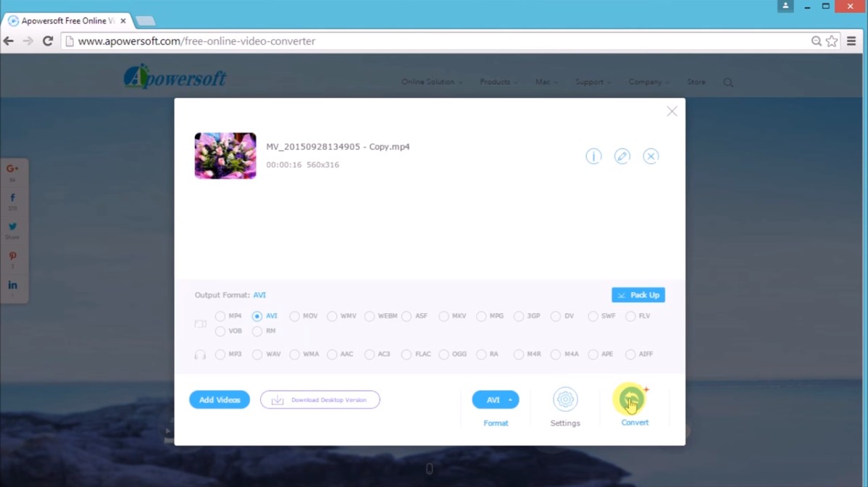Select WAV audio format
This screenshot has width=868, height=487.
click(x=257, y=354)
